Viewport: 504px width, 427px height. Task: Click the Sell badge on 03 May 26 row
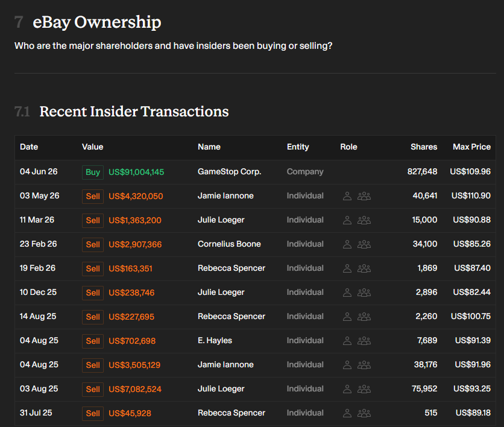tap(93, 197)
